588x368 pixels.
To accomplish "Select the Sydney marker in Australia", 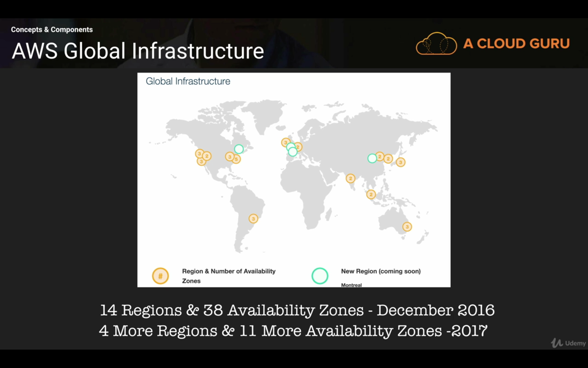I will 407,227.
